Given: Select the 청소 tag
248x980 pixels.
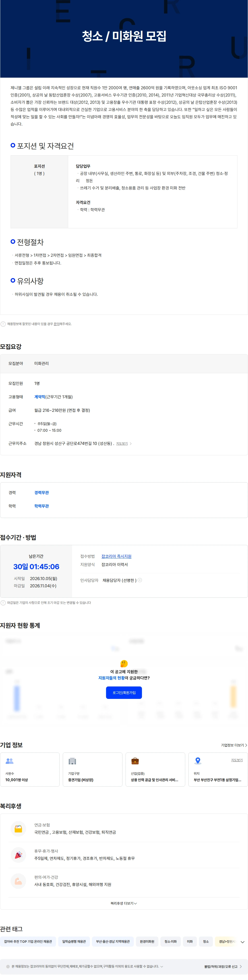Looking at the screenshot, I should [206, 942].
